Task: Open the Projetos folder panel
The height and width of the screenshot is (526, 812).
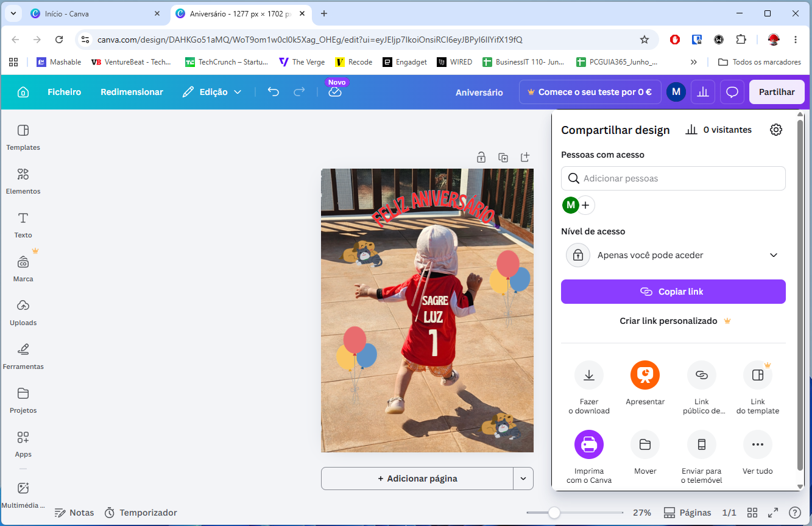Action: pyautogui.click(x=23, y=401)
